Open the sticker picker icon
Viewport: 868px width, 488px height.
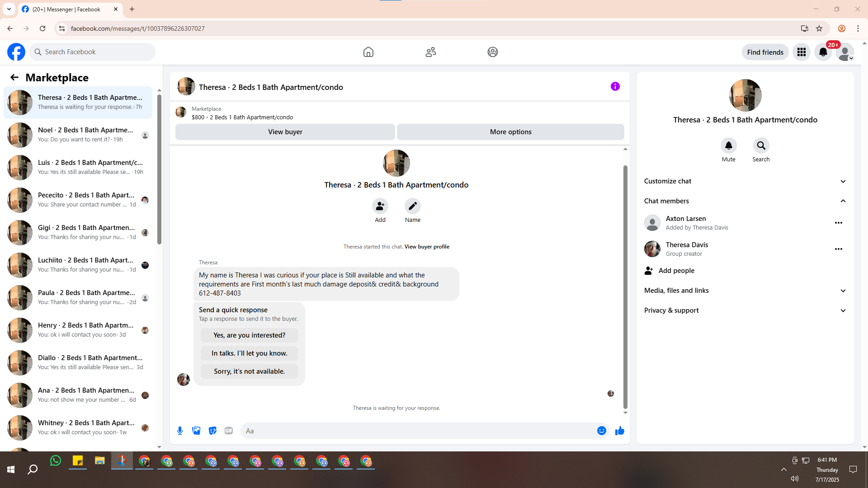pos(212,431)
